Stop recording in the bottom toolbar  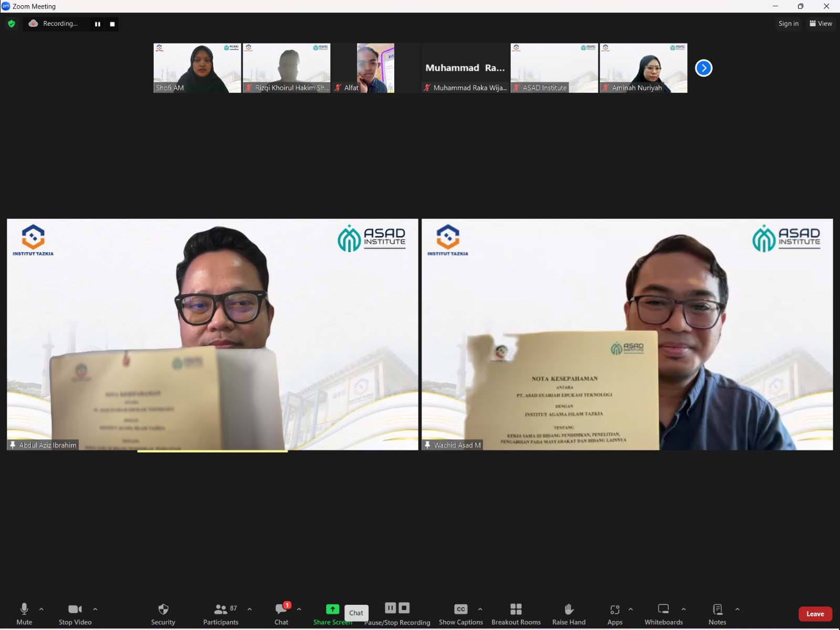click(404, 608)
